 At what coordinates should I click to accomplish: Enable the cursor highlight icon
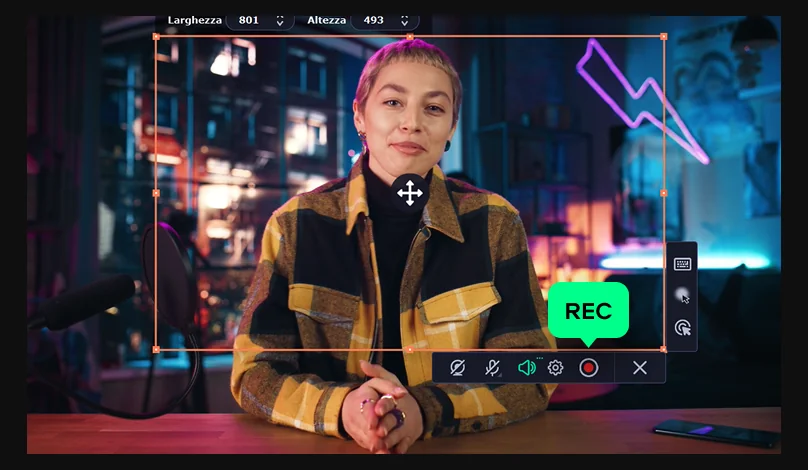683,295
